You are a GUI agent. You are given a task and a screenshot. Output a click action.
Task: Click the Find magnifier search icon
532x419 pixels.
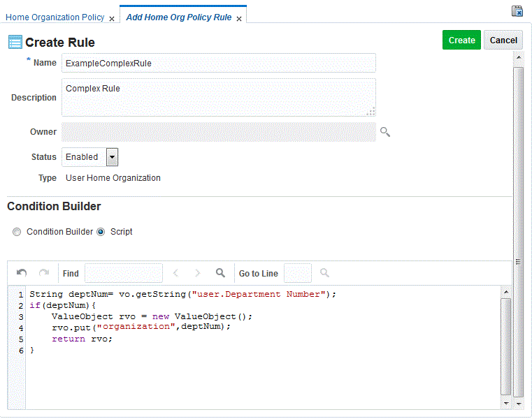(x=220, y=273)
